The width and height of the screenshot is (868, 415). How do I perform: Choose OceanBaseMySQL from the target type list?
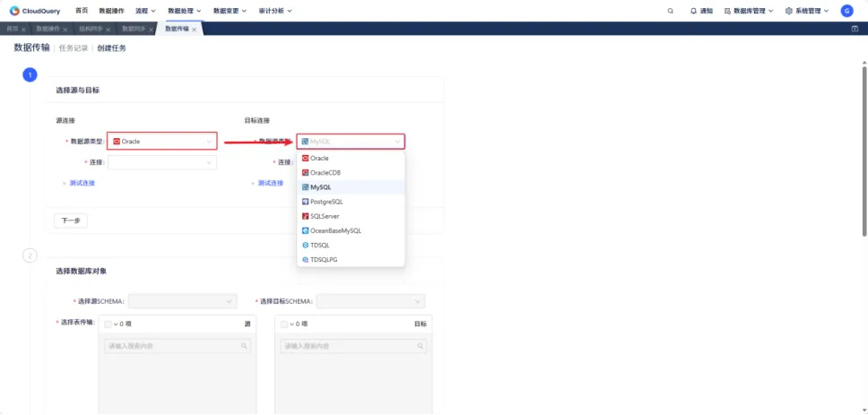pos(351,230)
